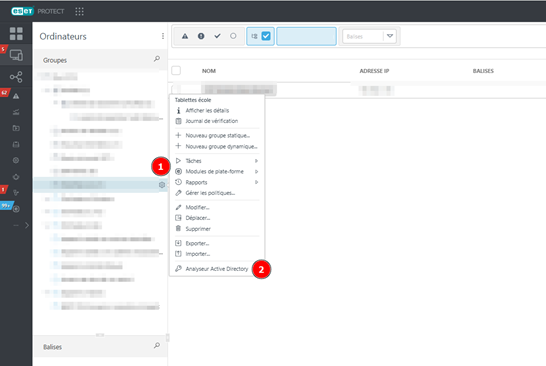The height and width of the screenshot is (366, 546).
Task: Click the ESET PROTECT logo
Action: pos(38,11)
